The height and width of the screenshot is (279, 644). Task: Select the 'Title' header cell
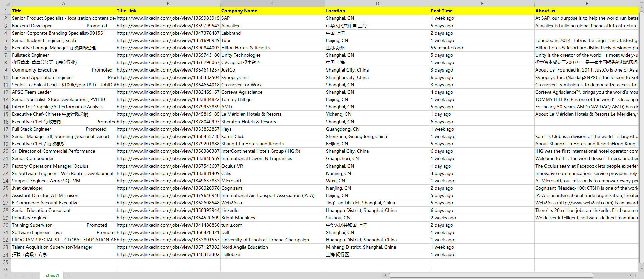pyautogui.click(x=64, y=11)
